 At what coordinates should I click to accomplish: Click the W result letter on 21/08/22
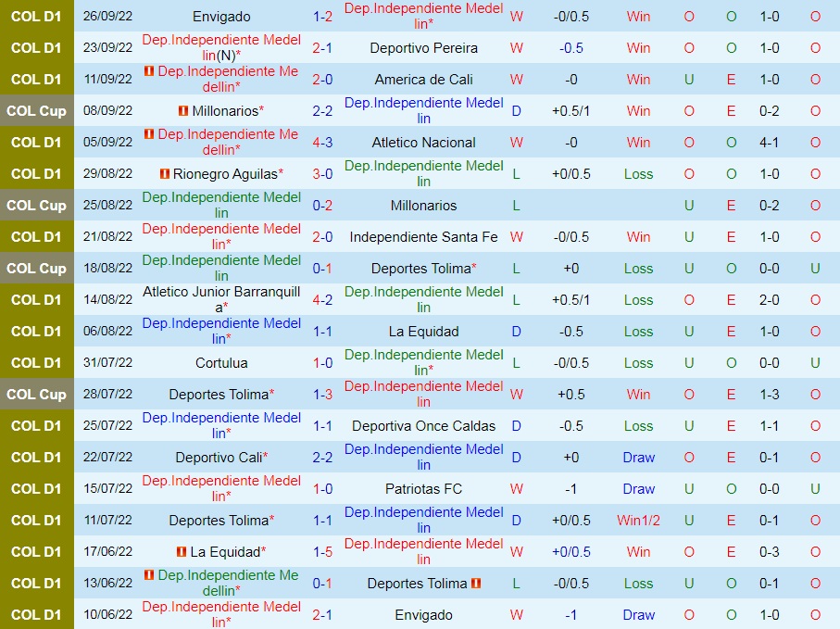(x=517, y=237)
